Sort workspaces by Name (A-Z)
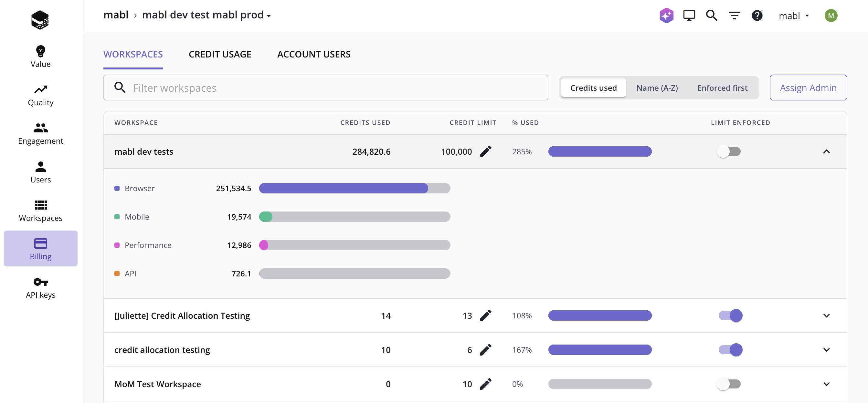This screenshot has width=868, height=403. pyautogui.click(x=657, y=88)
